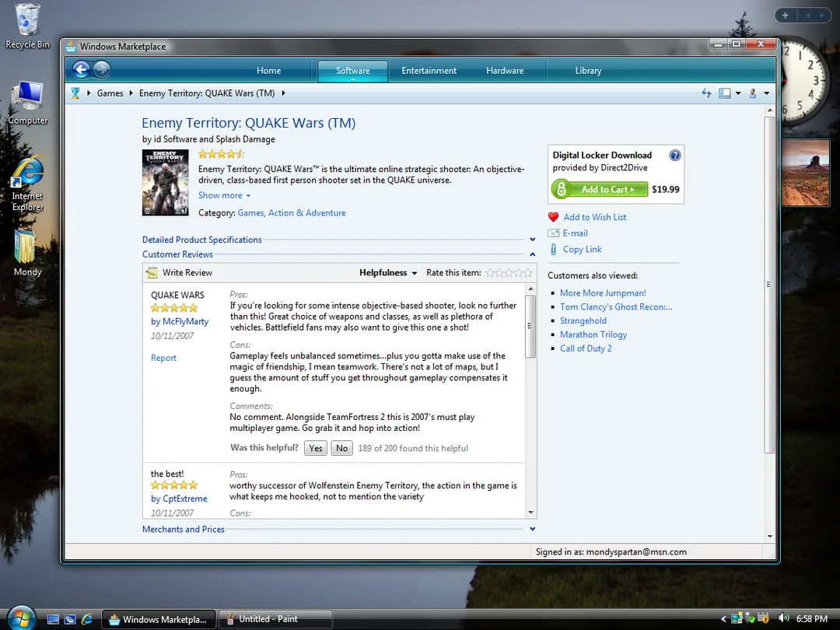
Task: Open the Helpfulness sort dropdown
Action: [x=388, y=273]
